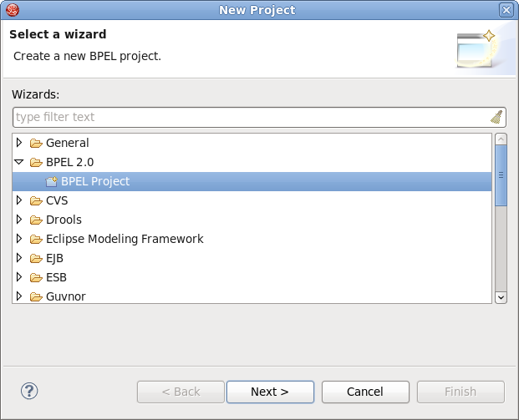
Task: Click the clear filter text broom icon
Action: [496, 117]
